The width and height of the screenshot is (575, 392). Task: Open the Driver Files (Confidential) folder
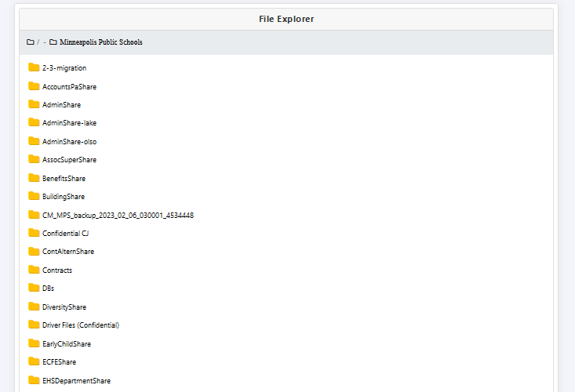tap(80, 325)
